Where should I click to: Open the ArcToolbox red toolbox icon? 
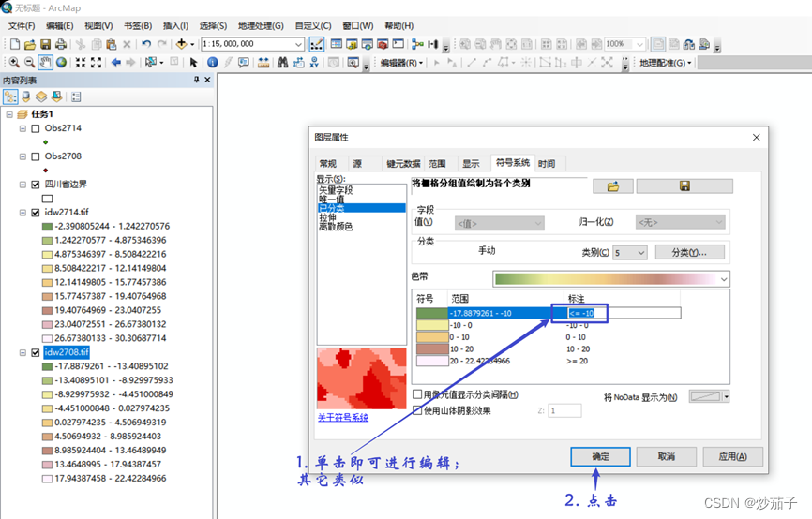pos(383,45)
